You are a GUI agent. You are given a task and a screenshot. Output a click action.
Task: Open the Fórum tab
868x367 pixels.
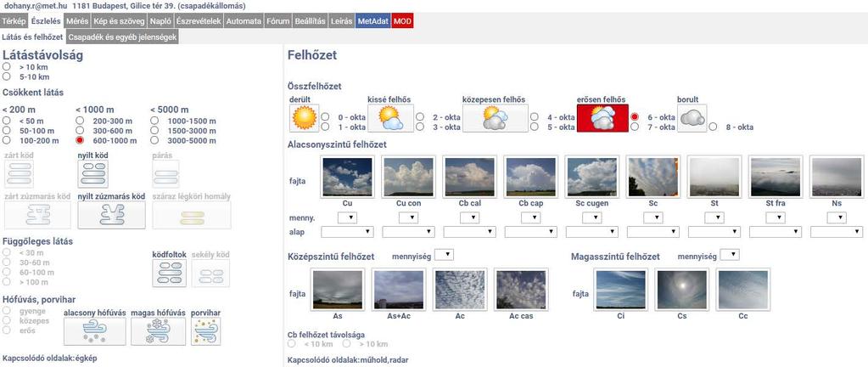(x=278, y=21)
